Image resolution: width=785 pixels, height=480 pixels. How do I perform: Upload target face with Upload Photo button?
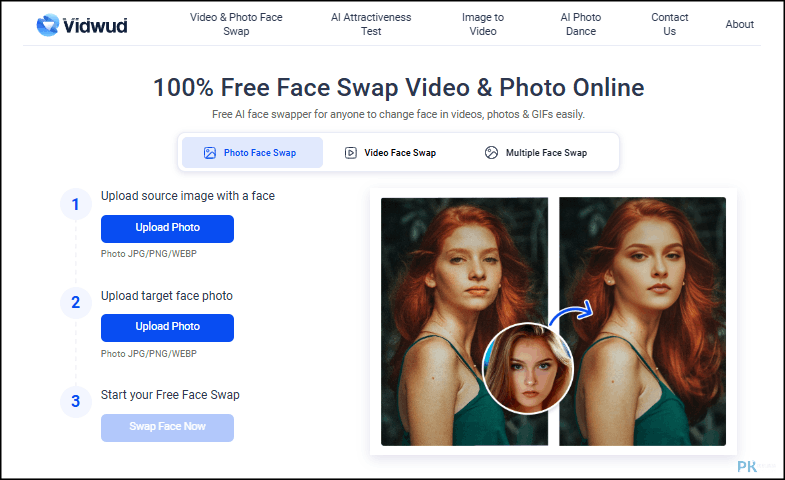click(x=167, y=328)
